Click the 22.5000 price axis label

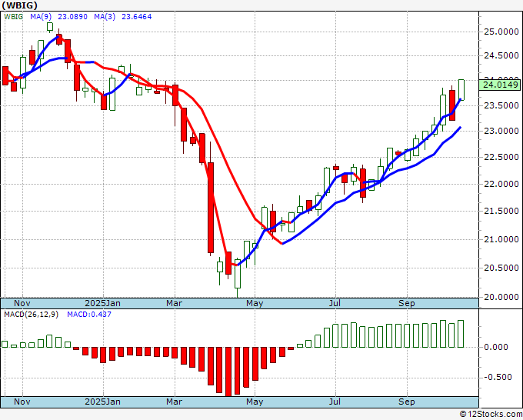click(501, 157)
